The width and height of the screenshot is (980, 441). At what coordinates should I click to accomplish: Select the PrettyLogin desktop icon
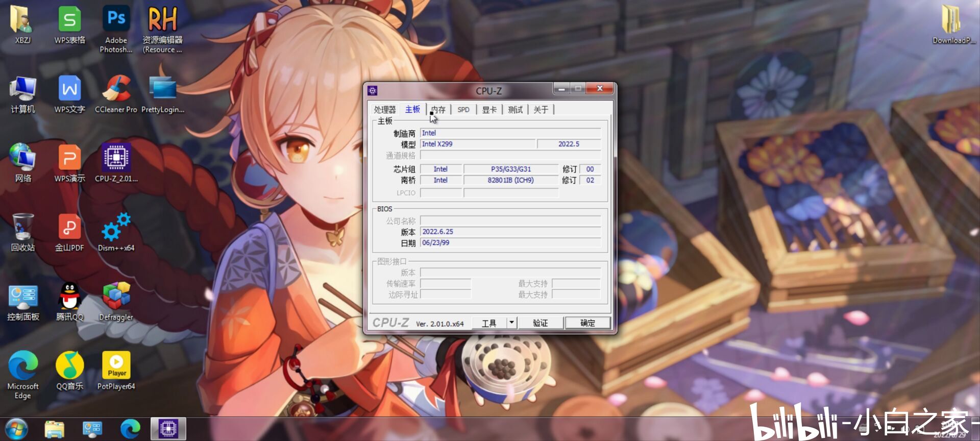[x=163, y=94]
